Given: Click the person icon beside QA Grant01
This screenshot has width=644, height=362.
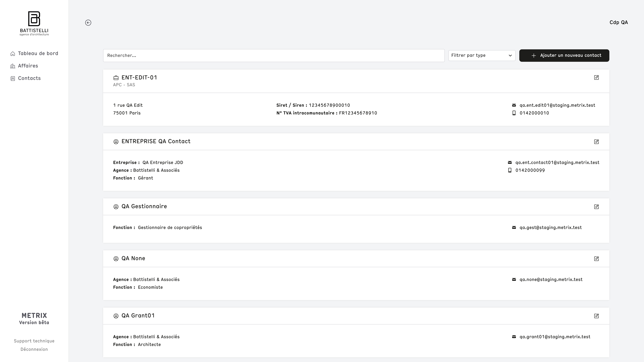Looking at the screenshot, I should [116, 316].
